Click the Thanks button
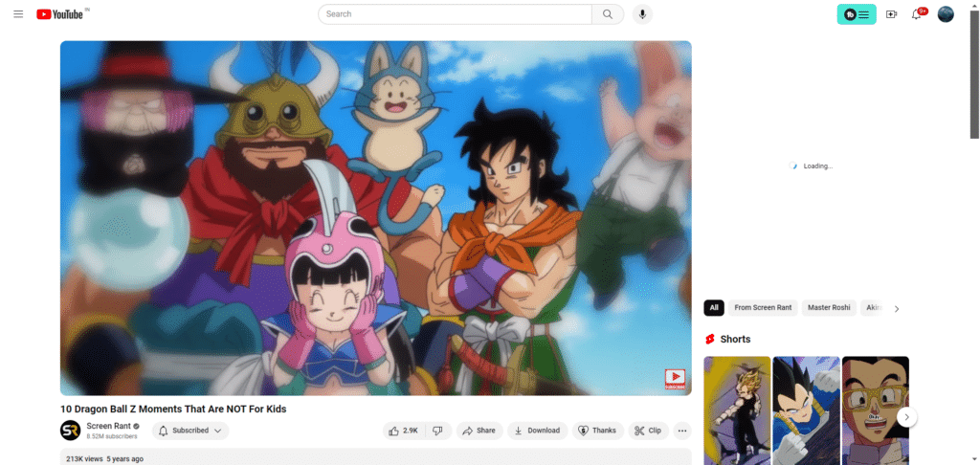Image resolution: width=980 pixels, height=465 pixels. tap(597, 431)
